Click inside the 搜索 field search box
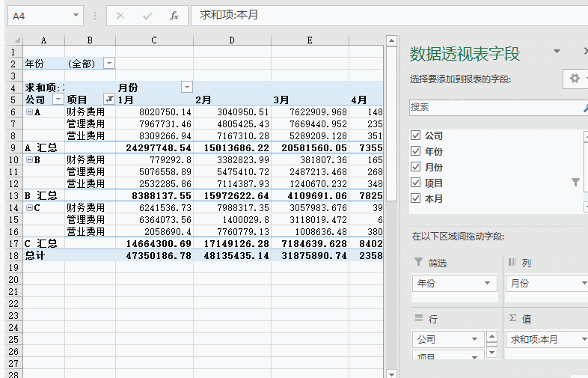Screen dimensions: 588x378 point(494,107)
